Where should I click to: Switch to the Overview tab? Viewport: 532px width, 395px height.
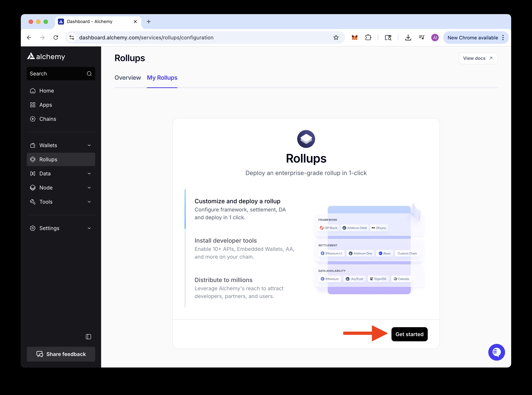[128, 78]
